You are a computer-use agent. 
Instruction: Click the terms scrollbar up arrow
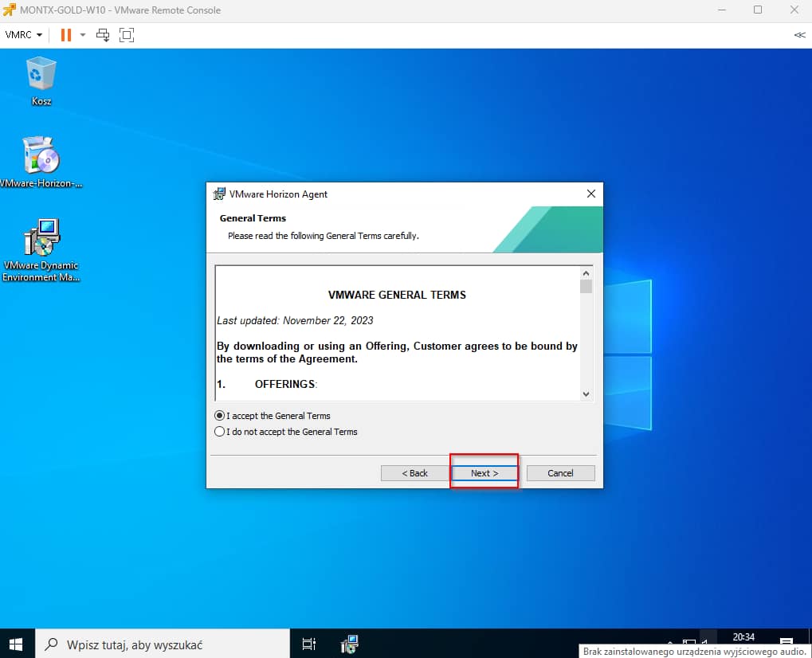[x=586, y=272]
